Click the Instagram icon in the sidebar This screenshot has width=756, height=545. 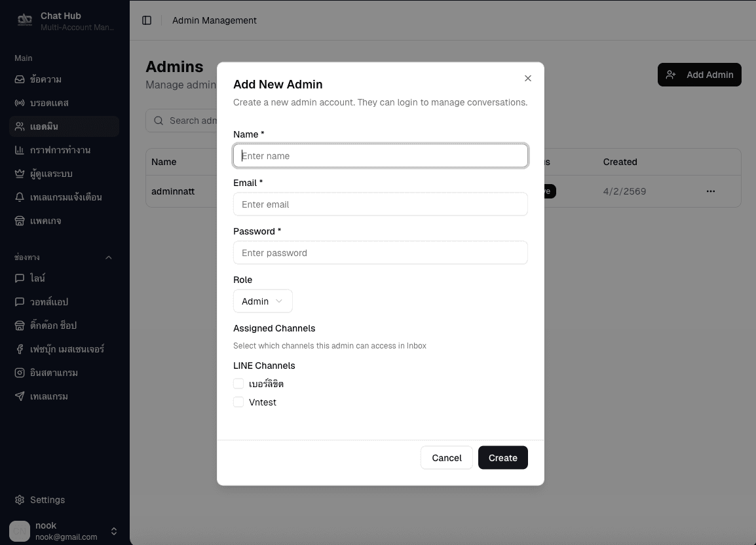20,373
